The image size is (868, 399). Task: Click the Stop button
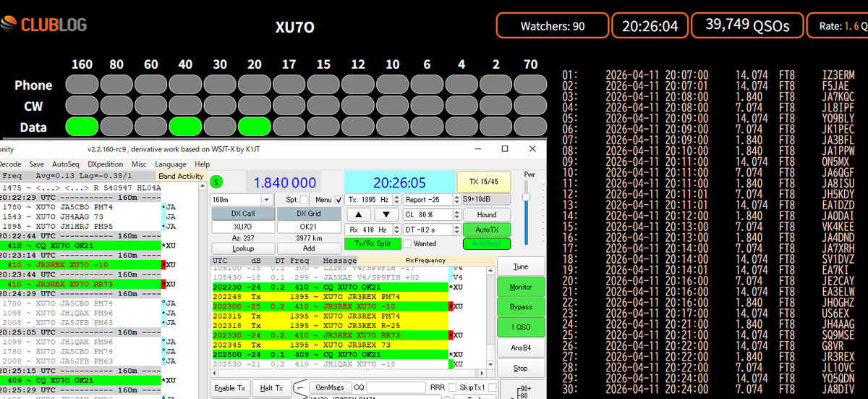coord(521,368)
